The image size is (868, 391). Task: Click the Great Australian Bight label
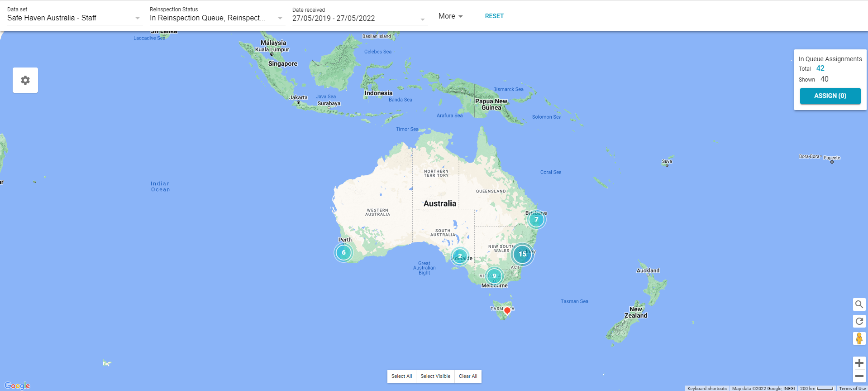[x=424, y=268]
